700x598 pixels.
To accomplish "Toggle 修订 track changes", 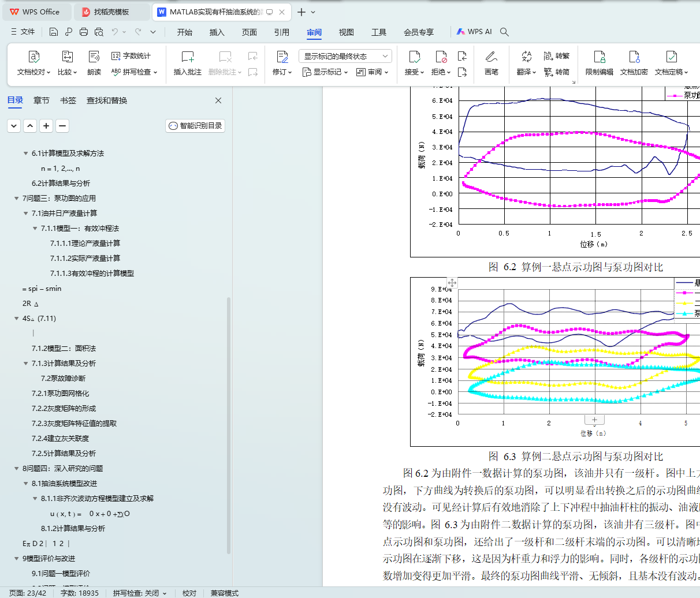I will click(282, 63).
